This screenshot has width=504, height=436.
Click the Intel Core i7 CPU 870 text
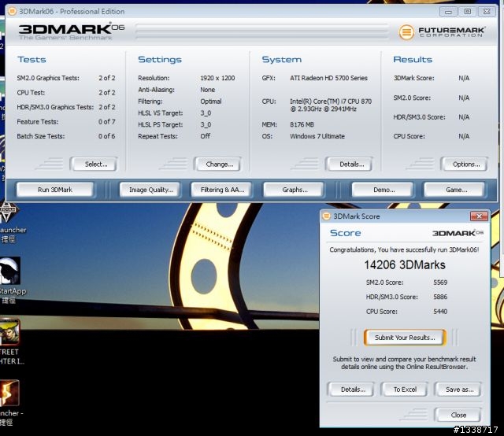pyautogui.click(x=331, y=105)
